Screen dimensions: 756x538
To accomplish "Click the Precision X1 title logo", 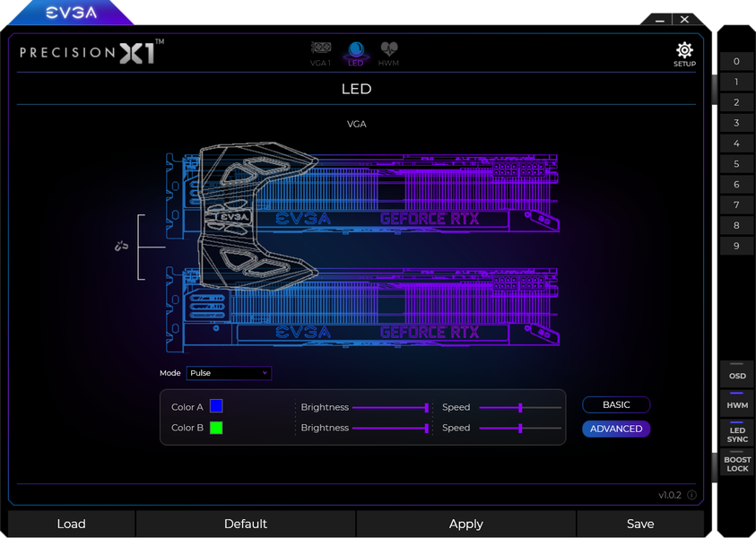I will click(x=91, y=52).
